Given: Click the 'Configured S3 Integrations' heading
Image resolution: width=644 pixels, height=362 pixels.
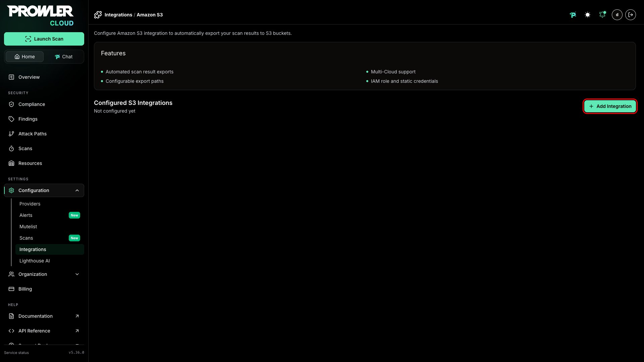Looking at the screenshot, I should pyautogui.click(x=133, y=103).
